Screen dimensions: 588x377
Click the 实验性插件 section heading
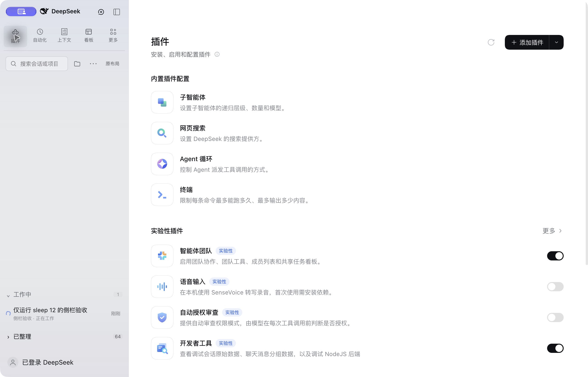pos(167,231)
